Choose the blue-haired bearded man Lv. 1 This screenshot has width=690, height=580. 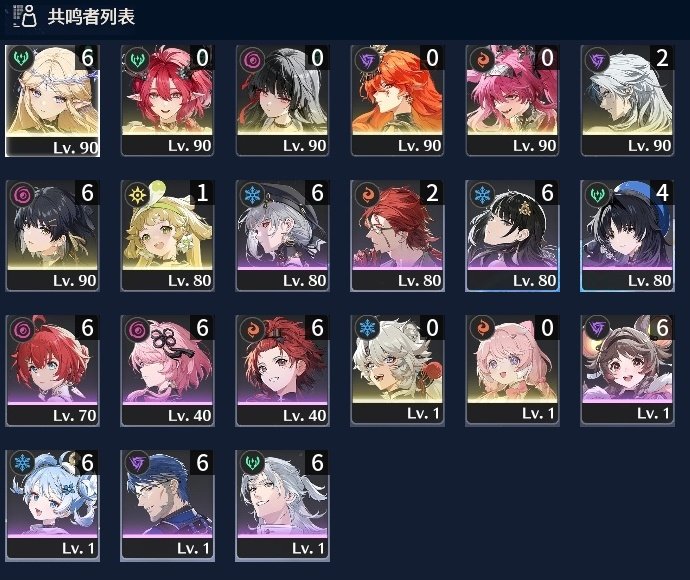[x=168, y=506]
